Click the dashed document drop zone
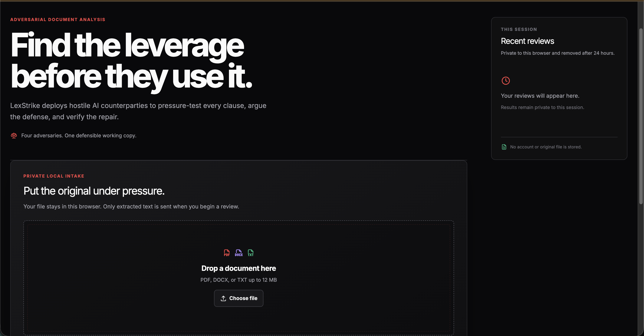Image resolution: width=644 pixels, height=336 pixels. point(239,277)
